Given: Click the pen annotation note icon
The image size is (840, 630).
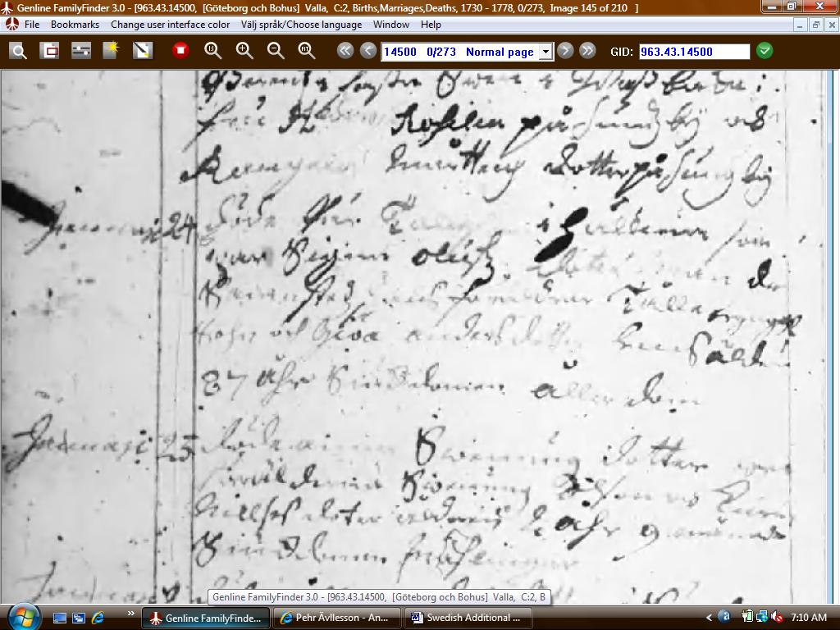Looking at the screenshot, I should pyautogui.click(x=143, y=52).
